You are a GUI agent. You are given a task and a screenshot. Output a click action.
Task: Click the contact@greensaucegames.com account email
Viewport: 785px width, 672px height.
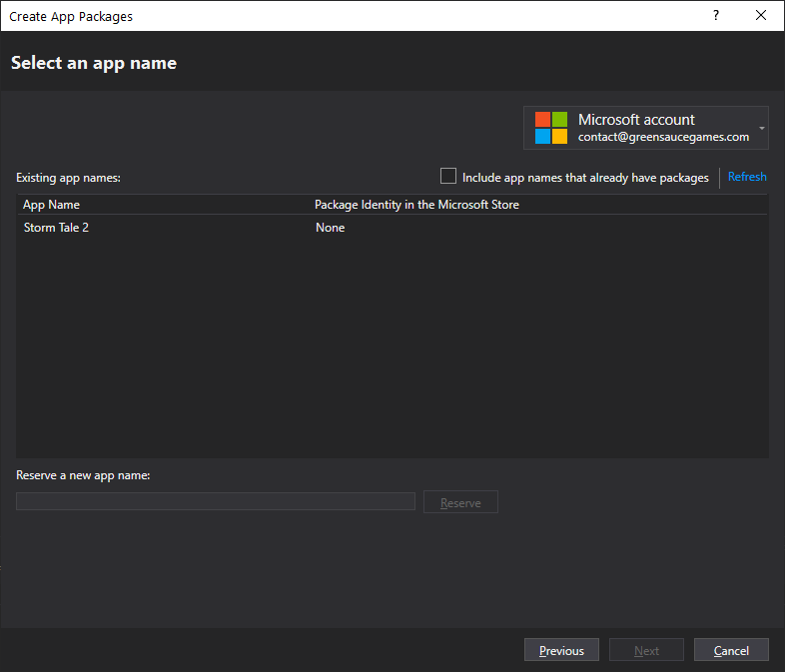coord(663,138)
